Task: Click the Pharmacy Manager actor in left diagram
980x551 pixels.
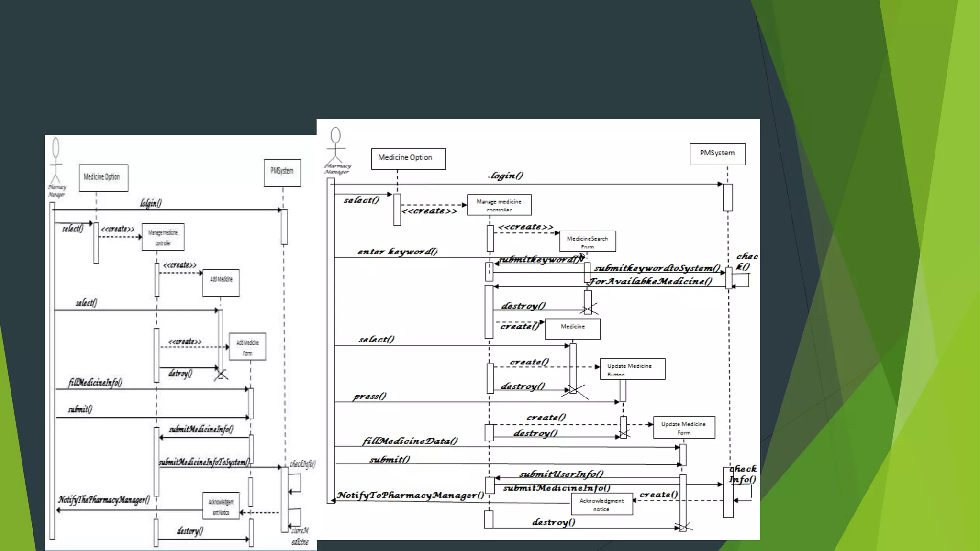Action: 56,165
